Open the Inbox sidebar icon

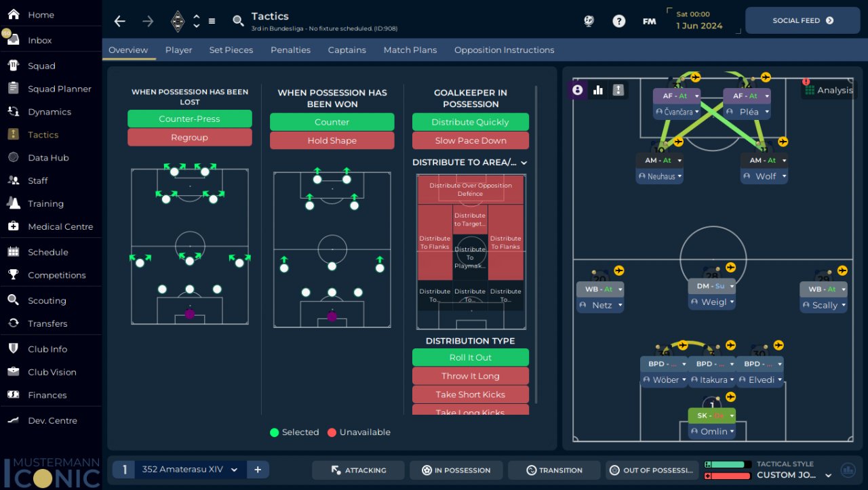tap(13, 39)
